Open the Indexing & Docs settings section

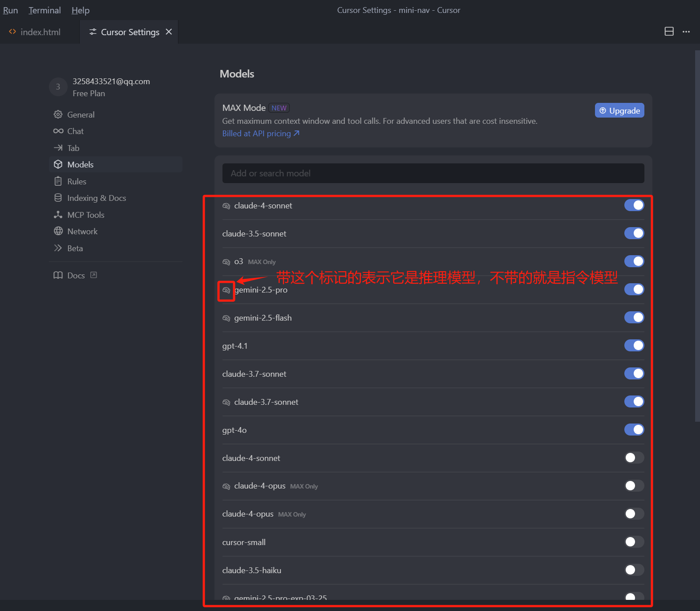click(116, 198)
